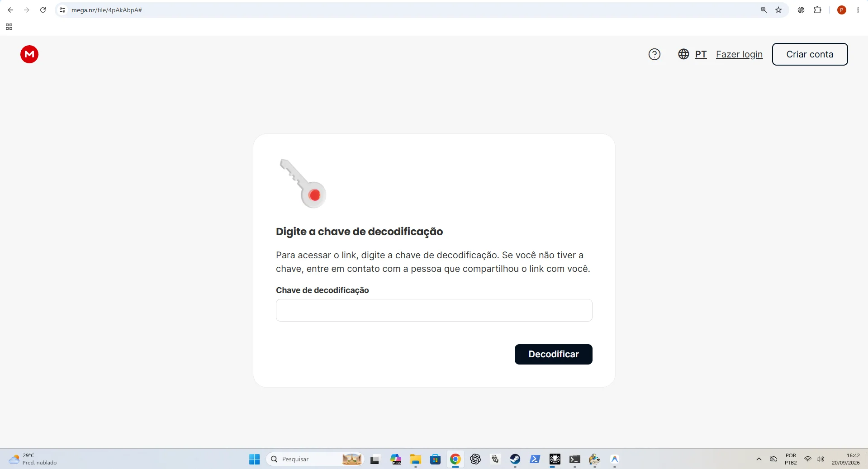Screen dimensions: 868x469
Task: Open the Windows Start menu
Action: 254,459
